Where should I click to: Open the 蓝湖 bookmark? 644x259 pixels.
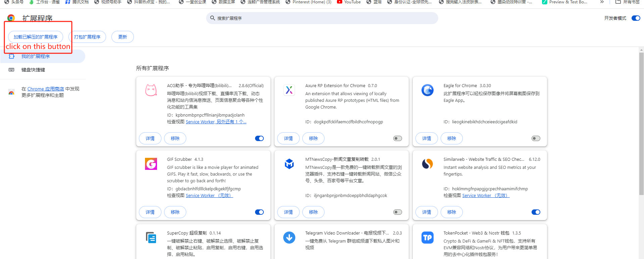click(374, 2)
